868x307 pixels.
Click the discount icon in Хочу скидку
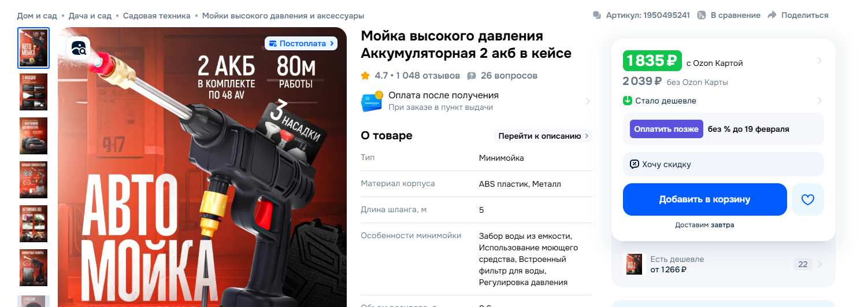pyautogui.click(x=634, y=164)
